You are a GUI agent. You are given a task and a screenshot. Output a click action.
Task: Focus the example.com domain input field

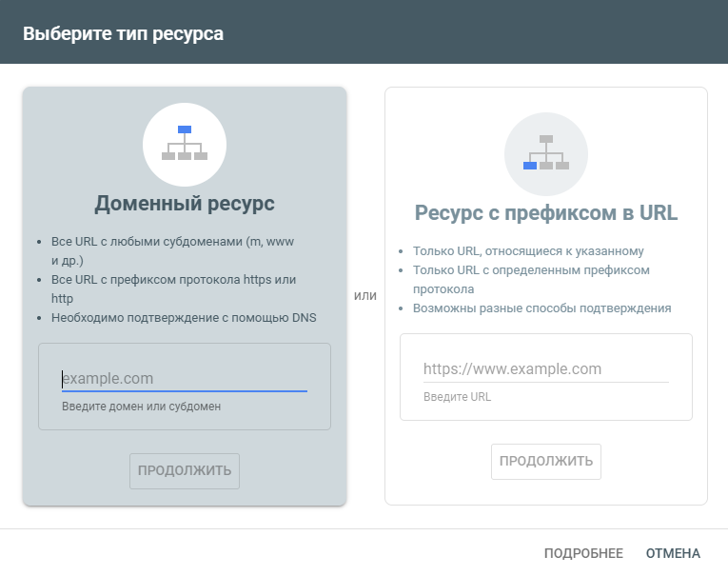click(x=185, y=379)
